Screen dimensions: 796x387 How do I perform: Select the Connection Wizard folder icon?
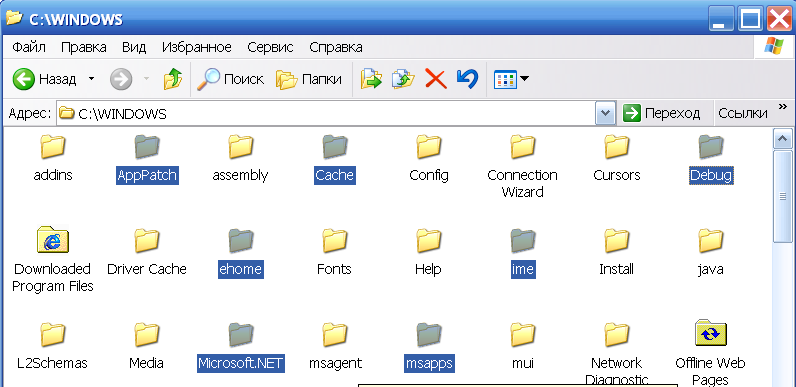(x=522, y=146)
